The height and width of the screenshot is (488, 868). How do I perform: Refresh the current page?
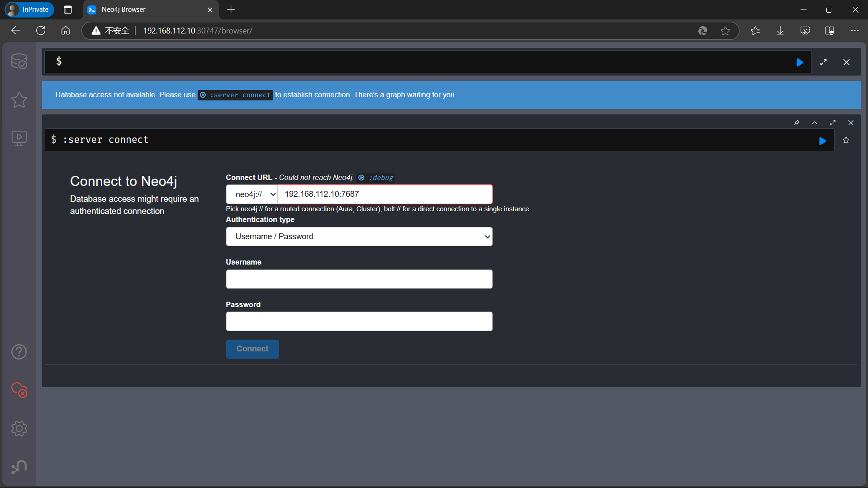41,31
